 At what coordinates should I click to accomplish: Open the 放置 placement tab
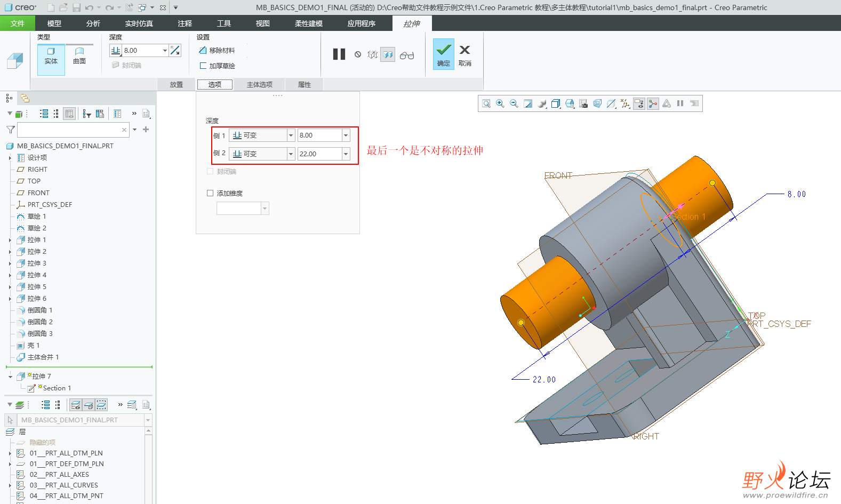tap(177, 84)
